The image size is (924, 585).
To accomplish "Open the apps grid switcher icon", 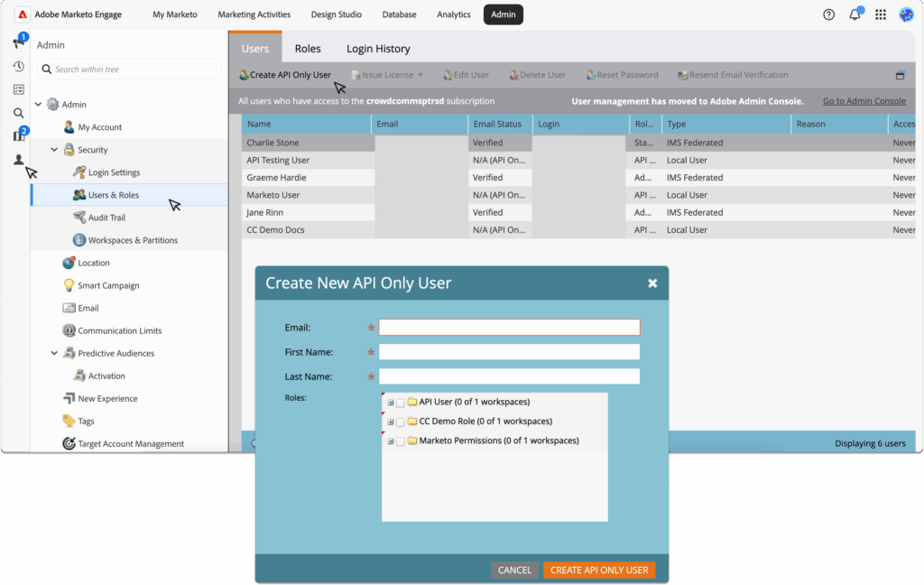I will pyautogui.click(x=881, y=14).
